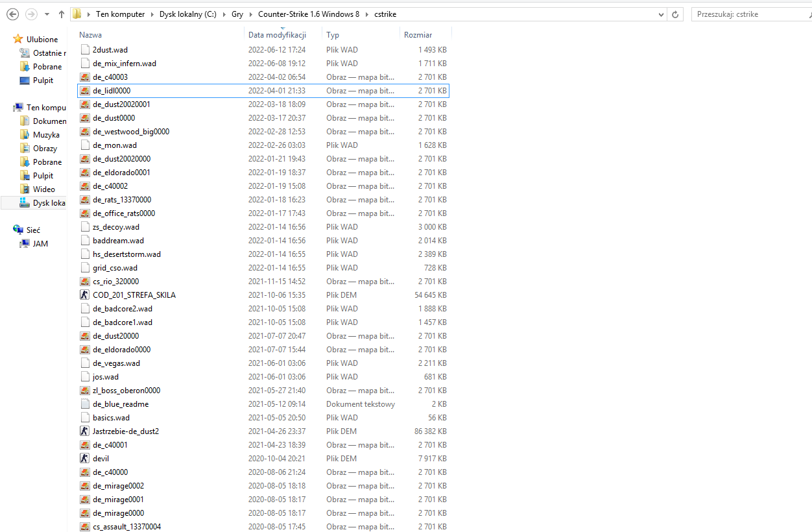The image size is (812, 532).
Task: Expand arrow after 'Dysk lokalny (C:)' breadcrumb
Action: coord(224,14)
